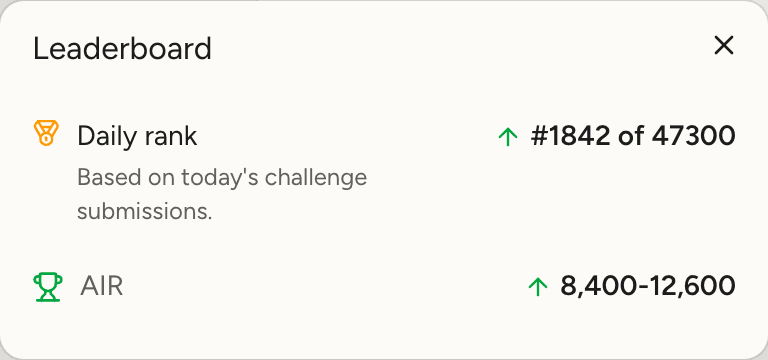This screenshot has height=360, width=768.
Task: Select the AIR label
Action: click(101, 286)
